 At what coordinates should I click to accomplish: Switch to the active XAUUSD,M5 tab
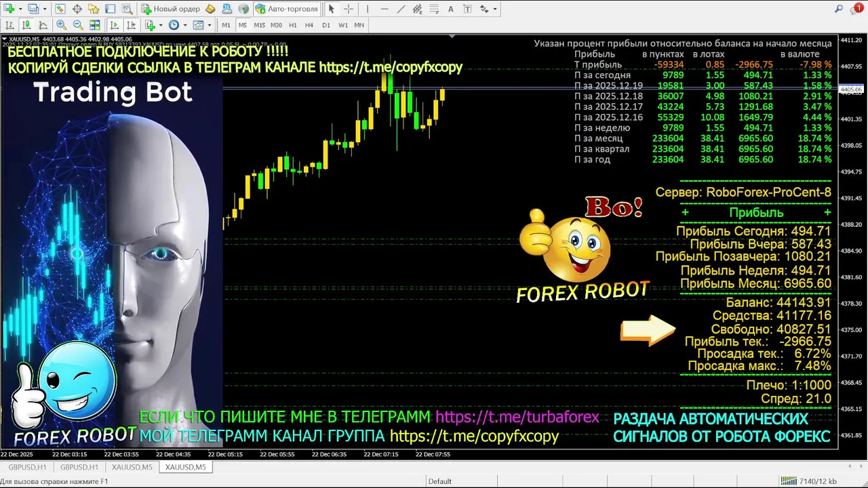186,467
